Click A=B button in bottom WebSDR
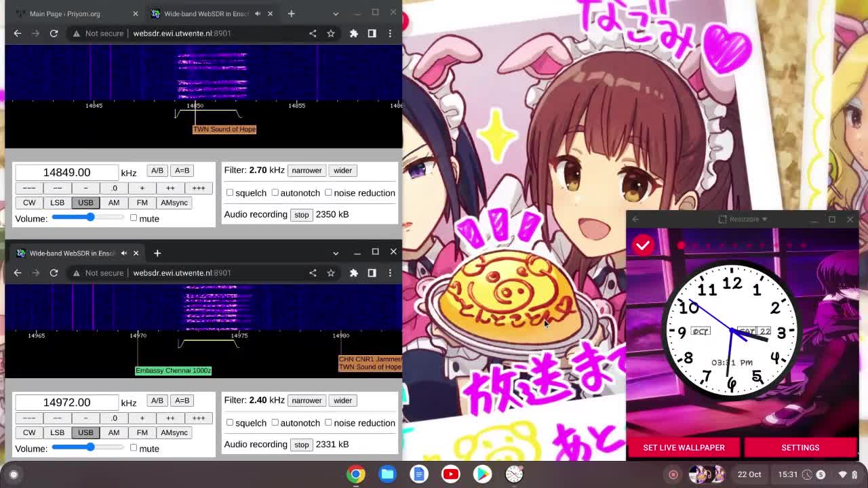Viewport: 868px width, 488px height. tap(182, 401)
